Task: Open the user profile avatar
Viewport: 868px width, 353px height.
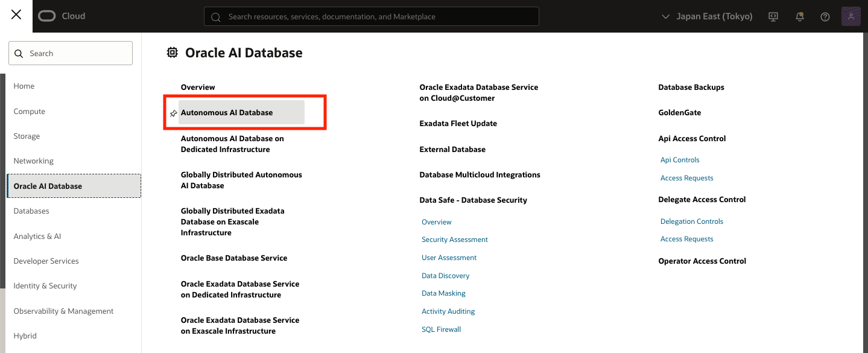Action: coord(851,16)
